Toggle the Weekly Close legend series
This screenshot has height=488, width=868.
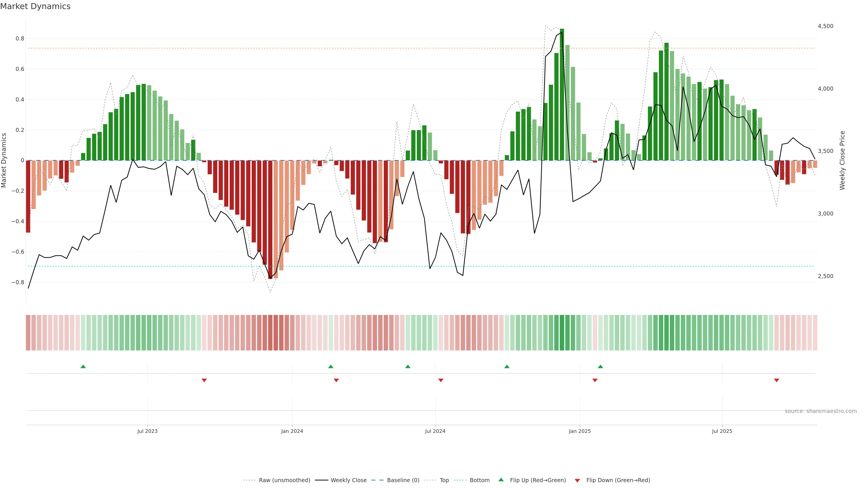348,480
